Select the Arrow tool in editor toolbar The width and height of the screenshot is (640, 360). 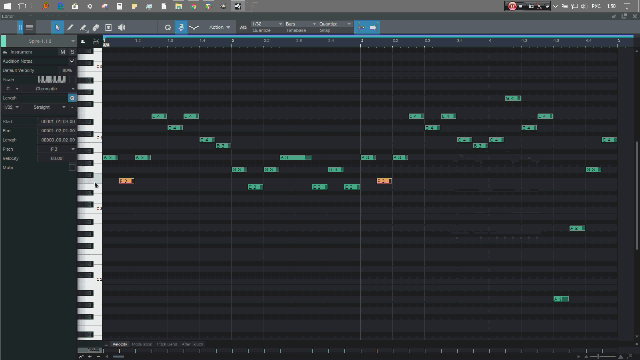click(x=57, y=27)
